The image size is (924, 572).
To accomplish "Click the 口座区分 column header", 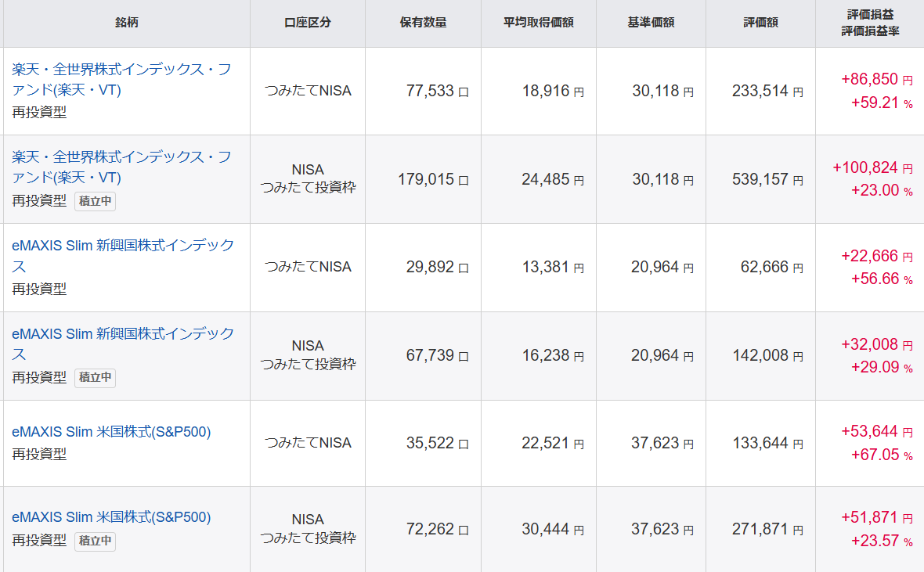I will [x=307, y=23].
